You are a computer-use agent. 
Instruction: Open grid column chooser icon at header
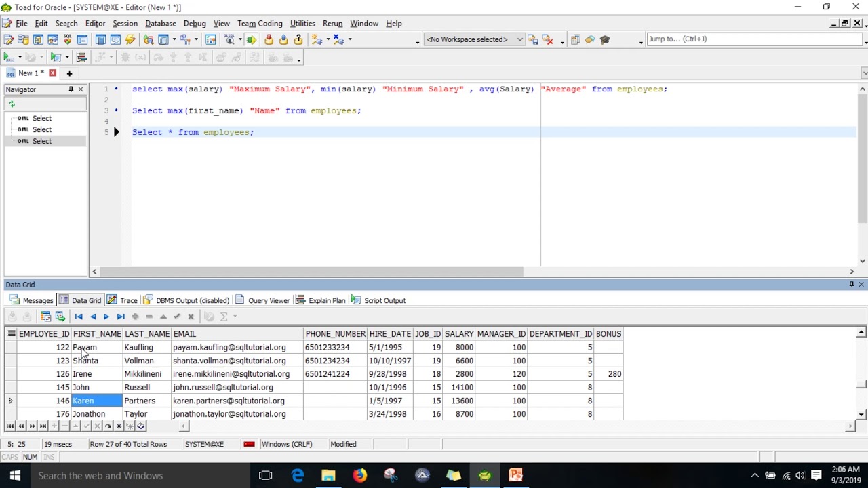[x=11, y=333]
